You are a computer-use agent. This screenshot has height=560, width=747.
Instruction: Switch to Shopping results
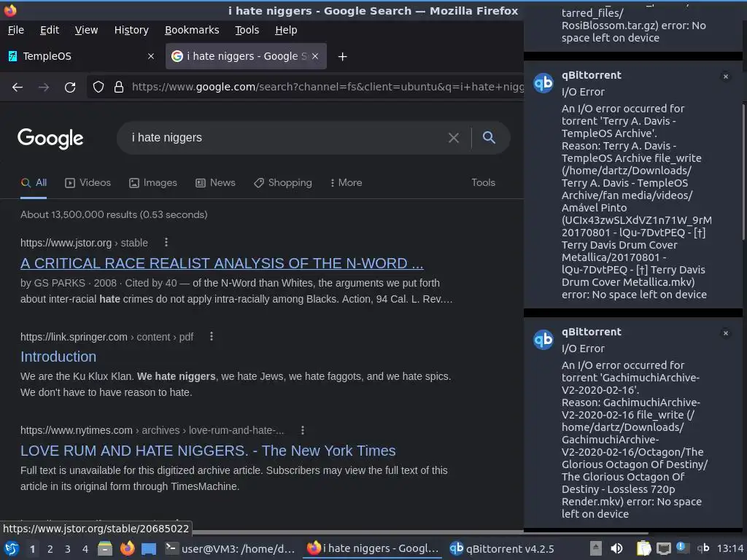[283, 183]
